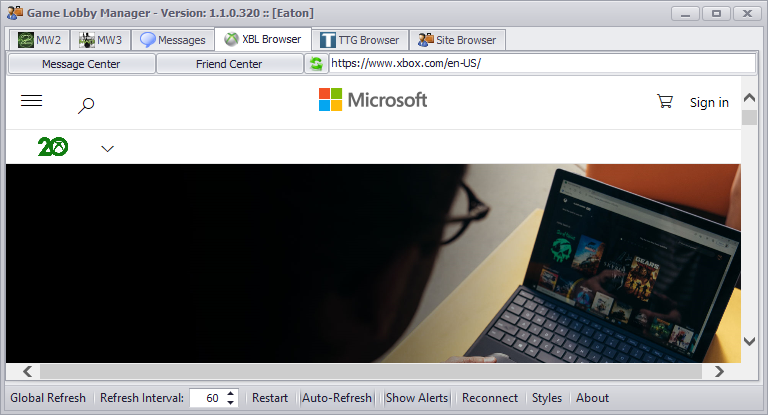
Task: Click the magnifier search icon
Action: 86,105
